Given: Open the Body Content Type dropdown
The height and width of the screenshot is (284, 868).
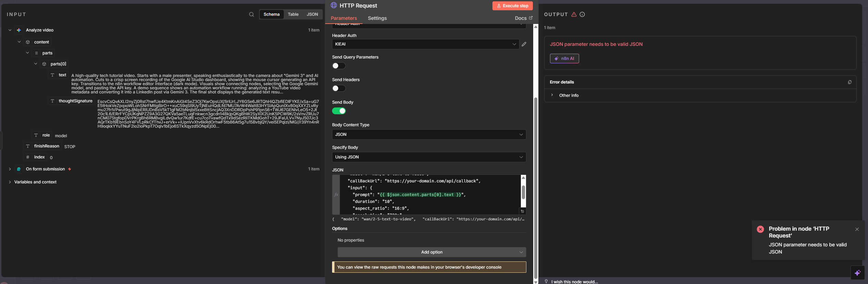Looking at the screenshot, I should click(x=429, y=134).
